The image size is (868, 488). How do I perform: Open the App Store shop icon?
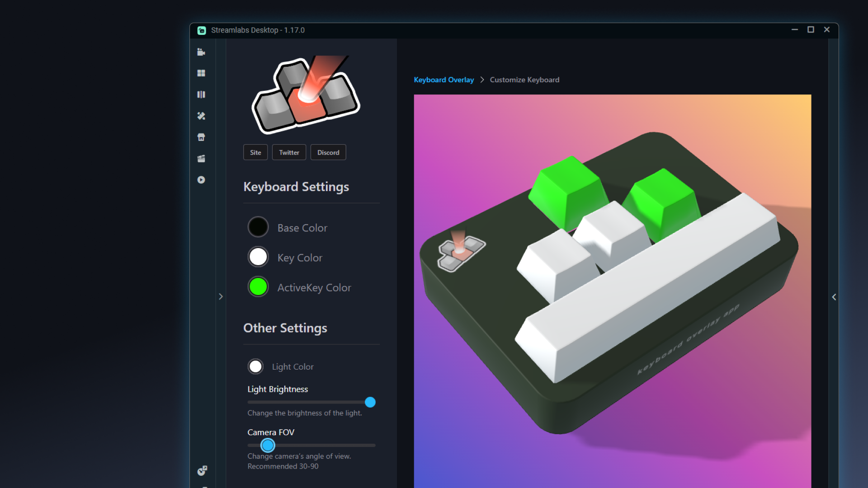point(201,137)
